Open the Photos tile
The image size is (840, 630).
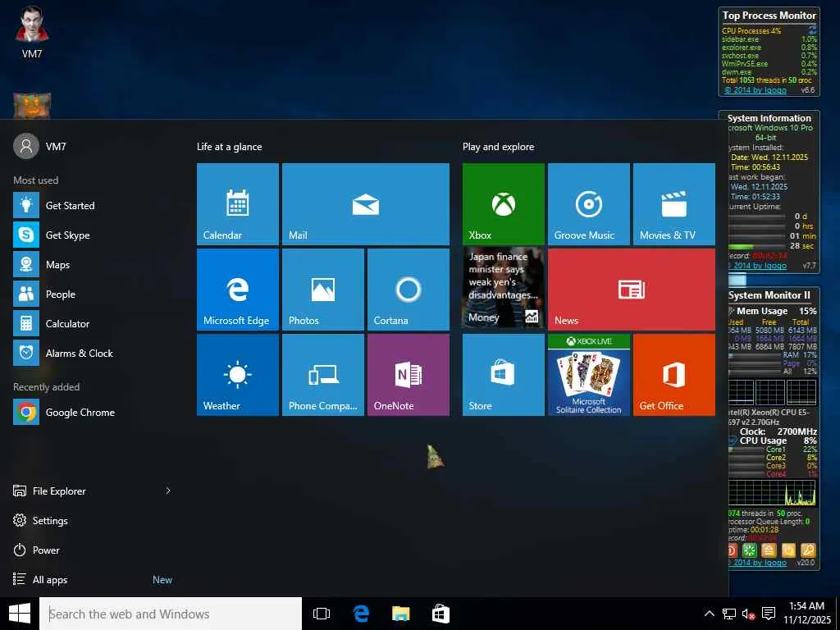(x=323, y=290)
